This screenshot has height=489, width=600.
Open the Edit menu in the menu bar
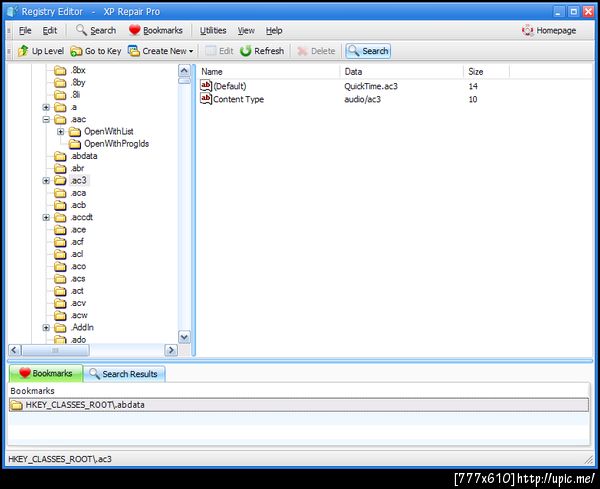pos(50,30)
